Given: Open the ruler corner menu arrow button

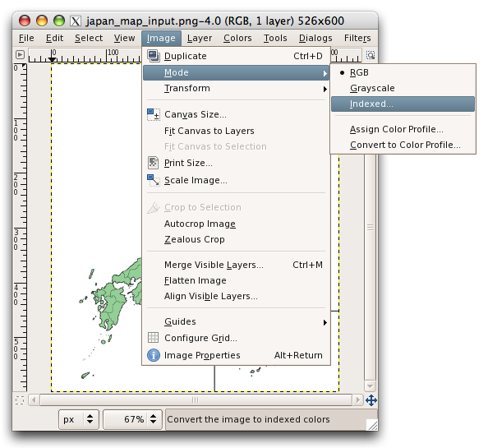Looking at the screenshot, I should 20,55.
